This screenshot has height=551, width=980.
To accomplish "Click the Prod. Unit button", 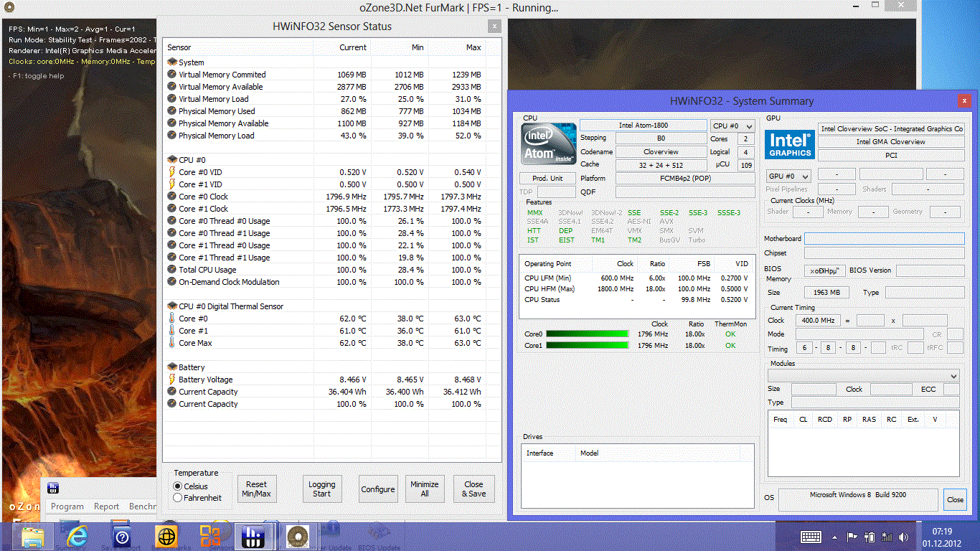I will (x=548, y=178).
